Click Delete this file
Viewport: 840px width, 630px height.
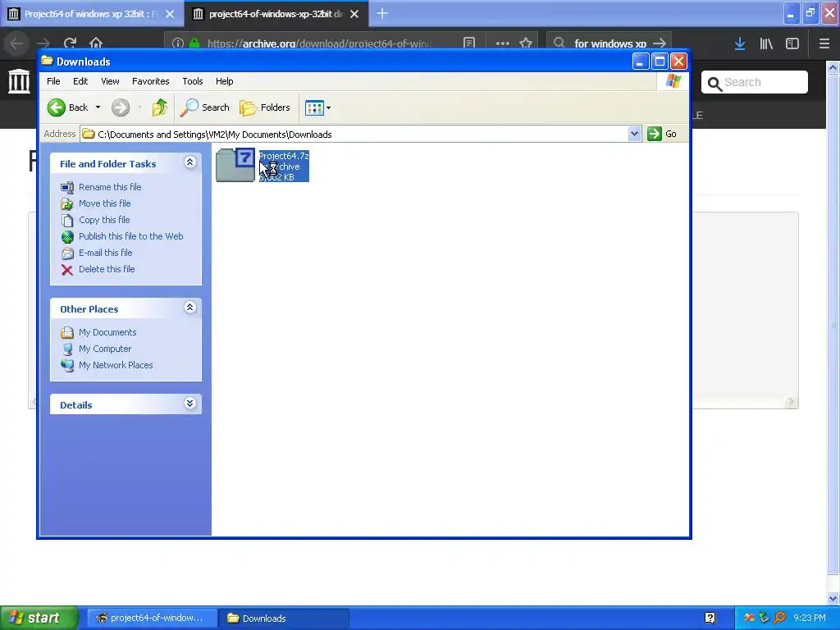click(107, 269)
